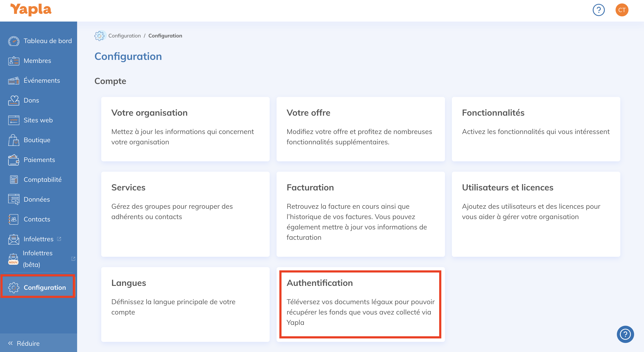The image size is (644, 352).
Task: Open the CT user avatar menu
Action: pos(622,10)
